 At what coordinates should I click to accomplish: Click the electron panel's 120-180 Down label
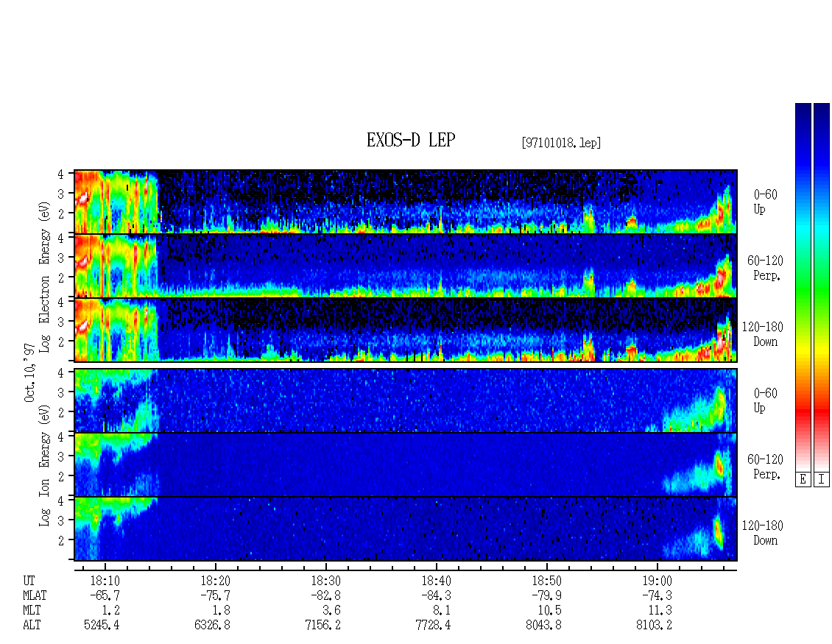click(763, 334)
